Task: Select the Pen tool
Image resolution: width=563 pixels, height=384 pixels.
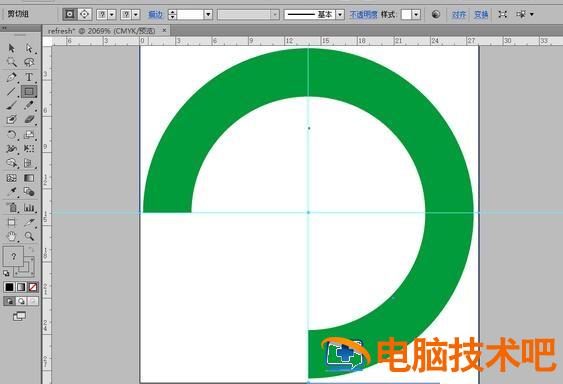Action: pyautogui.click(x=11, y=77)
